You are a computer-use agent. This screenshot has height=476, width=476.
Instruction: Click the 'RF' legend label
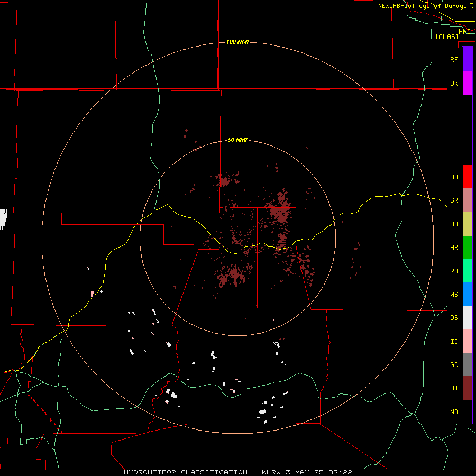454,60
